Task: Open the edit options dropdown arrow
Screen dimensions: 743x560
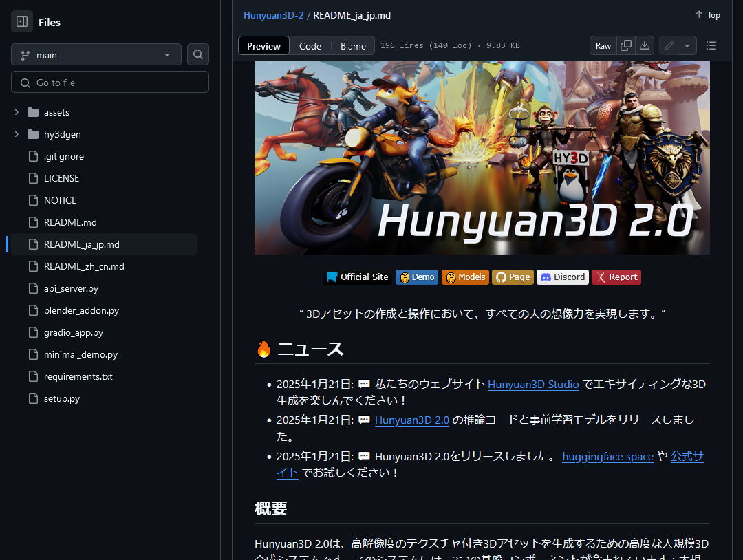Action: [687, 45]
